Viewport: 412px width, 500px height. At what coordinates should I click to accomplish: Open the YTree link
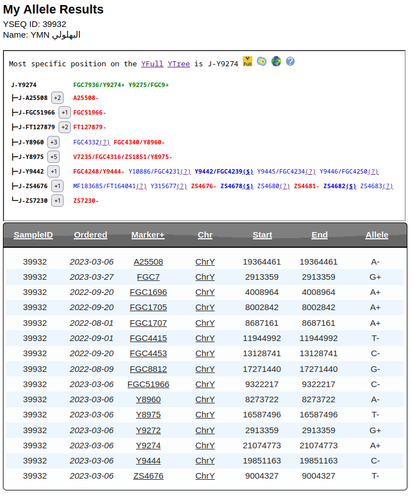179,64
